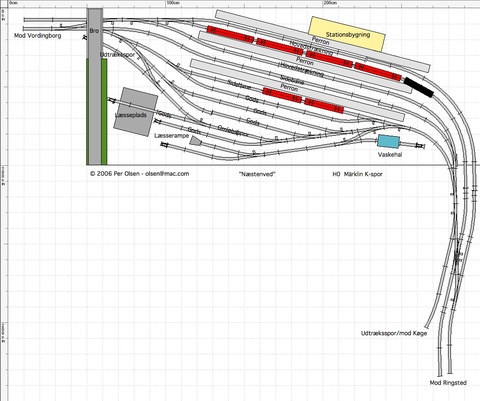The width and height of the screenshot is (480, 401).
Task: Click the Mod Ringsted label
Action: [448, 383]
